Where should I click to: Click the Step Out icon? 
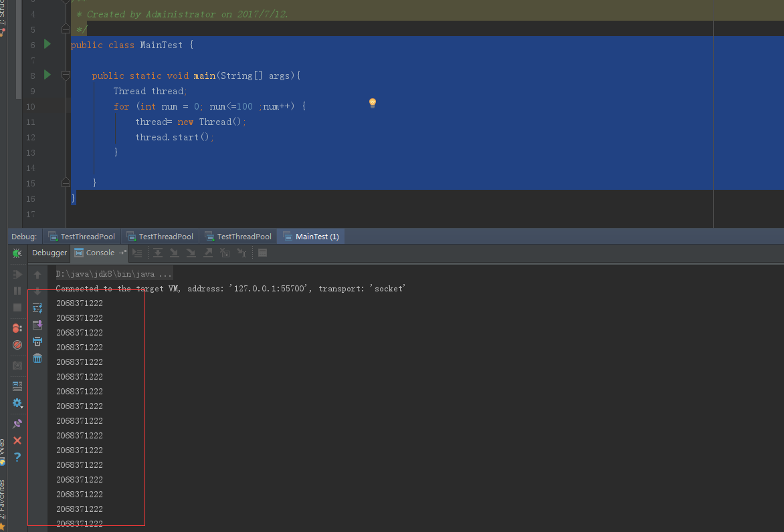click(208, 253)
